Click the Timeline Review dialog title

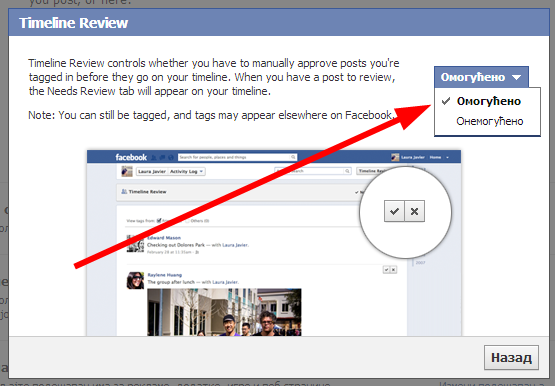(73, 23)
